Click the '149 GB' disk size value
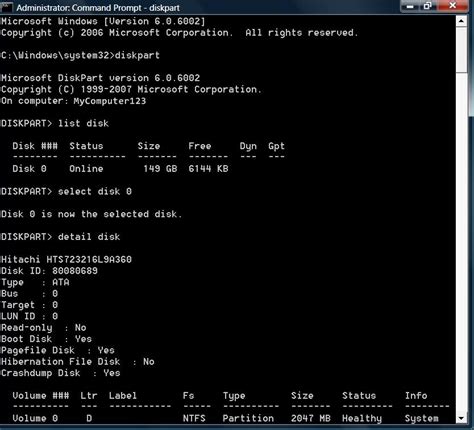This screenshot has height=430, width=474. click(x=160, y=169)
